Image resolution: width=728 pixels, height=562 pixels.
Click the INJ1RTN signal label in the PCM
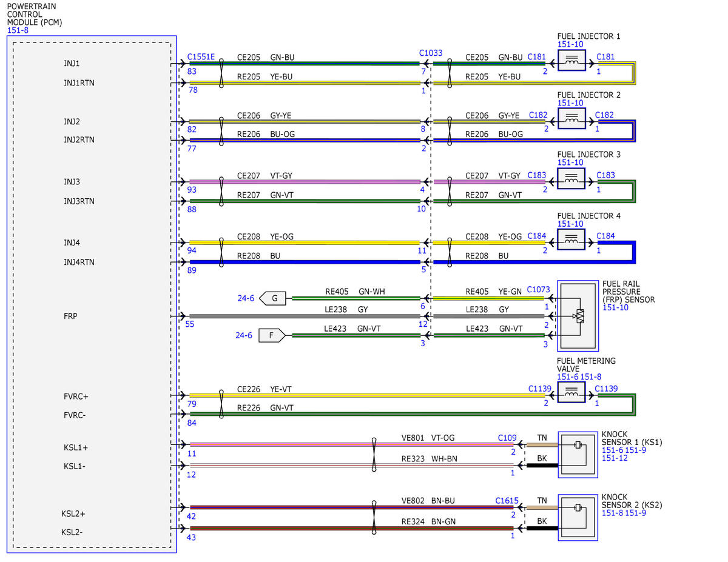(x=79, y=82)
